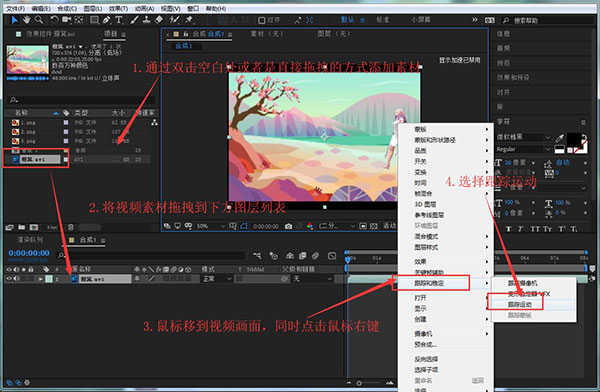The width and height of the screenshot is (600, 392).
Task: Expand the workspace overflow chevron
Action: pos(474,20)
